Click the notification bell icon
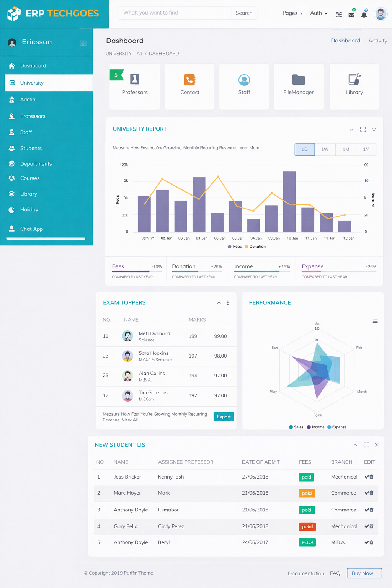The height and width of the screenshot is (588, 392). point(364,15)
